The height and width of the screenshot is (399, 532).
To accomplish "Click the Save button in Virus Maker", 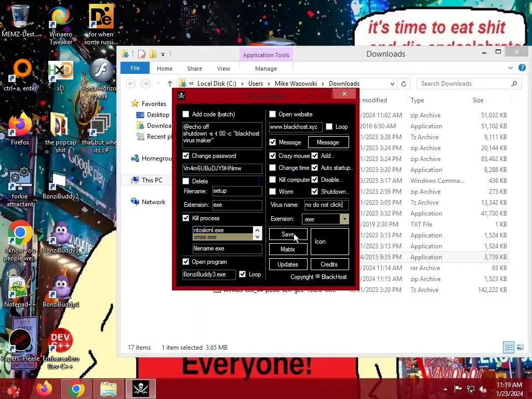I will [288, 234].
